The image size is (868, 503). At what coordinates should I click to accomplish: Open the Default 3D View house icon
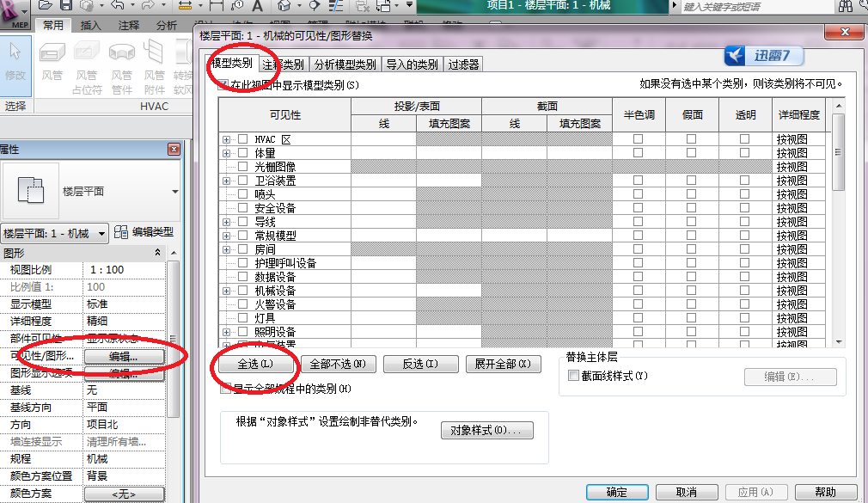click(284, 5)
